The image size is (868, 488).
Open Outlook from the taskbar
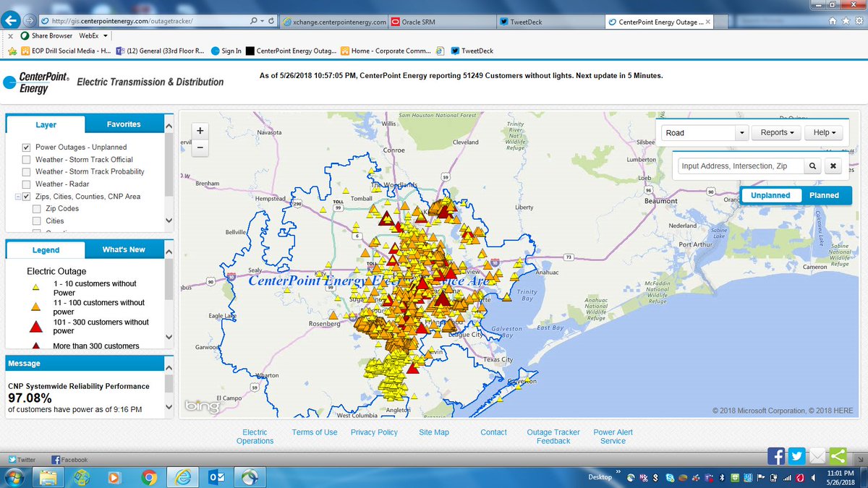click(x=216, y=477)
